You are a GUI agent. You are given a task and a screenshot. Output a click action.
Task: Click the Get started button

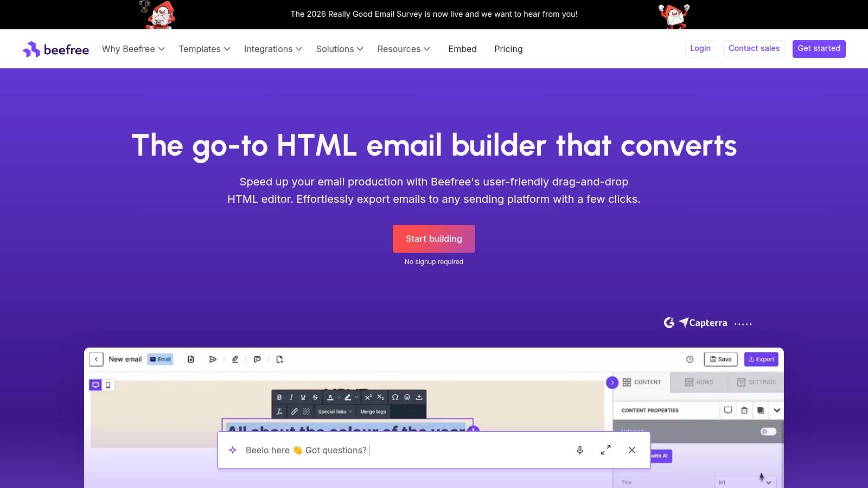point(819,49)
